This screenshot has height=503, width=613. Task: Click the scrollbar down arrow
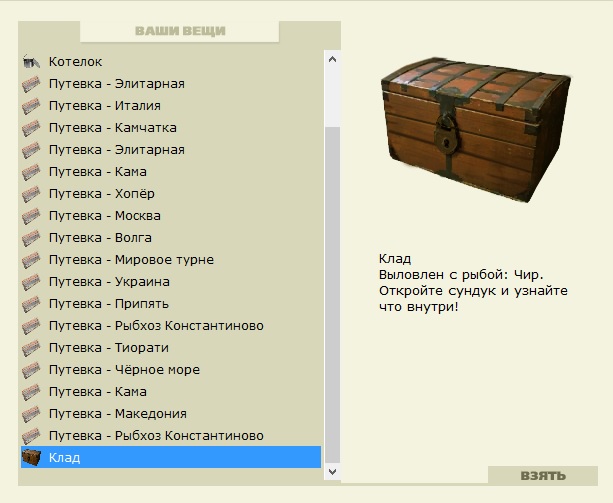click(x=332, y=471)
